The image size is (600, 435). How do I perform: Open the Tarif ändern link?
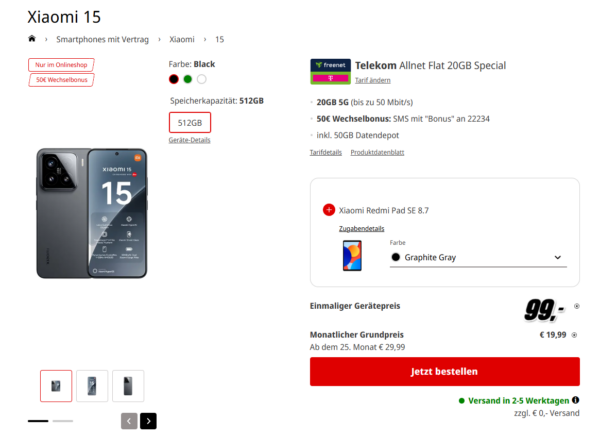coord(373,80)
